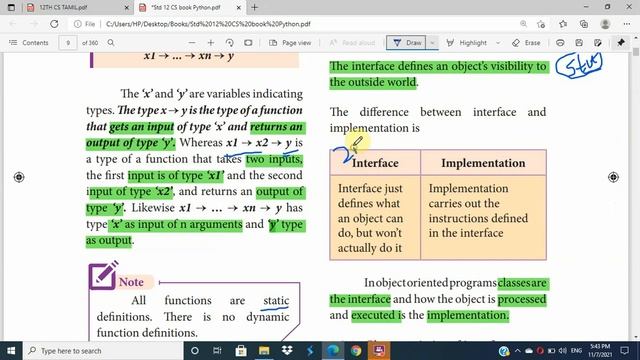Click the File info icon in address bar

(x=84, y=24)
